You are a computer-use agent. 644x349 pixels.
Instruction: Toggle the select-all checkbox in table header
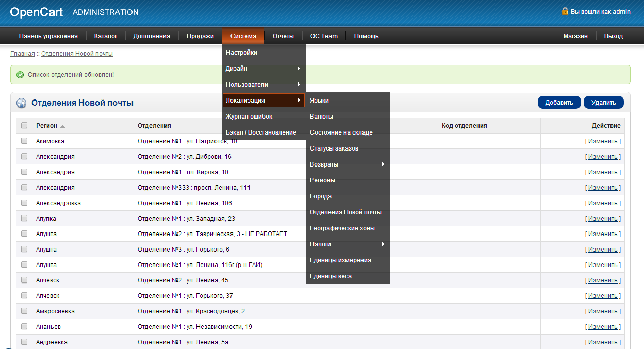pyautogui.click(x=24, y=125)
